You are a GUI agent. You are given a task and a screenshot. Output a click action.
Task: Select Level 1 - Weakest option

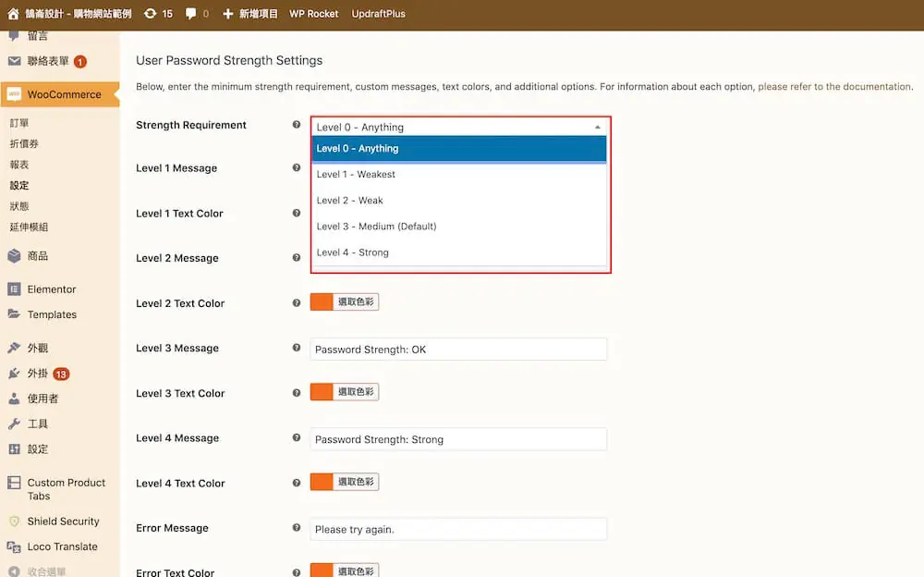pyautogui.click(x=459, y=175)
